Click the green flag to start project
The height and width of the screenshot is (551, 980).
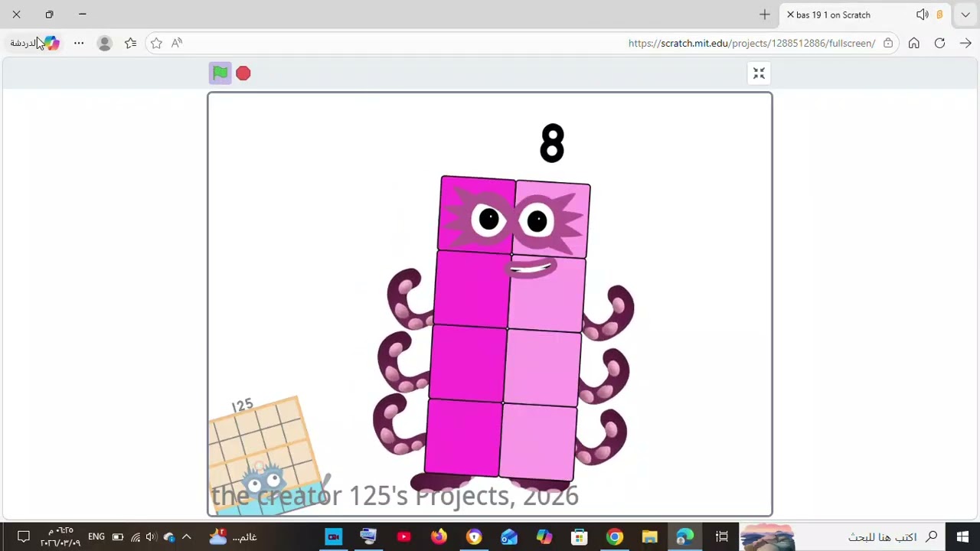click(220, 73)
